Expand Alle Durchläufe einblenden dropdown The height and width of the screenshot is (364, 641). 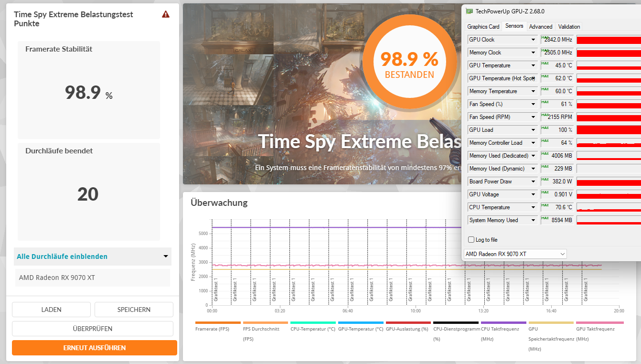tap(93, 257)
